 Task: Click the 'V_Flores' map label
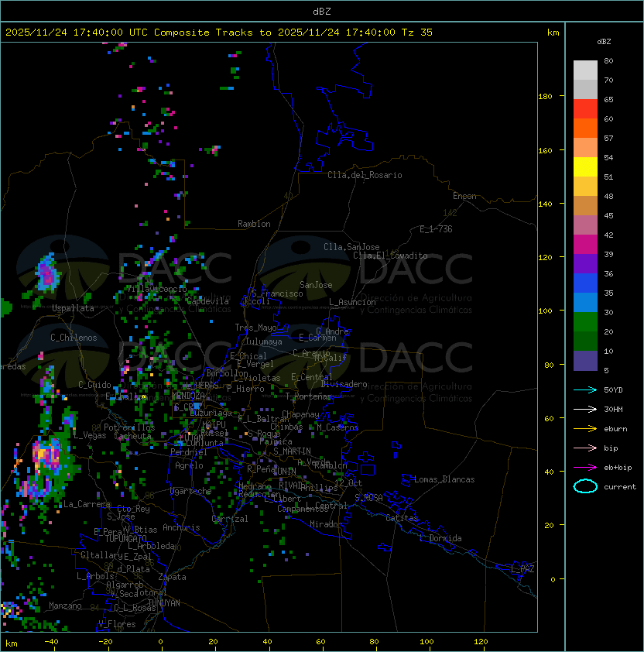117,624
